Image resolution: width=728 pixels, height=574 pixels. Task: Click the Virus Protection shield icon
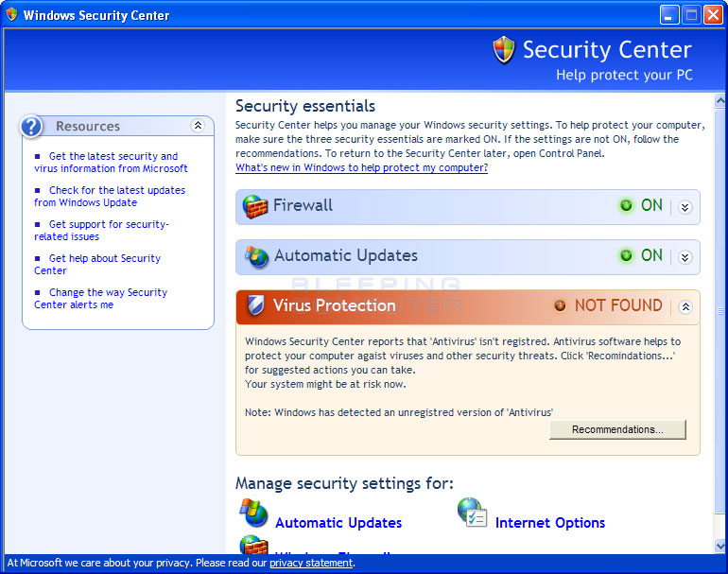pos(256,305)
